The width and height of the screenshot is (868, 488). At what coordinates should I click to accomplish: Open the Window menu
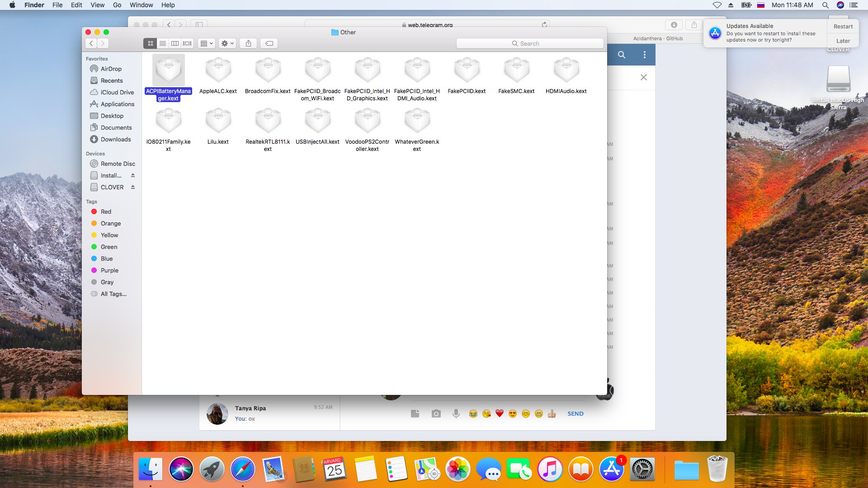pos(142,5)
